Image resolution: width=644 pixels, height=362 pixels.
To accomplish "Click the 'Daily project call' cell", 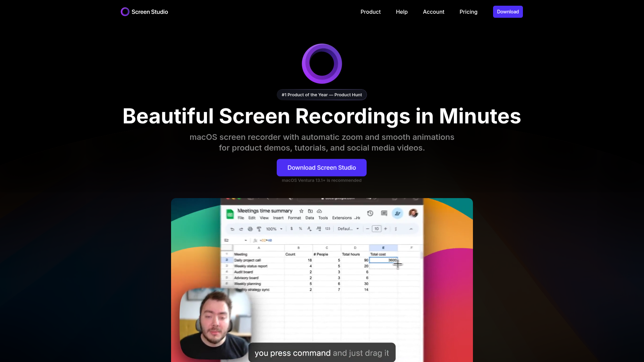I will pyautogui.click(x=259, y=260).
